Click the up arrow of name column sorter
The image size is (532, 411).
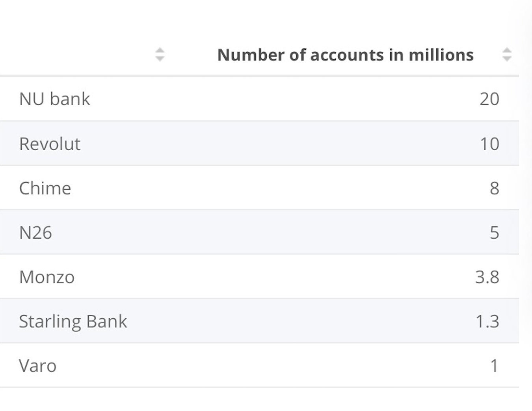click(x=160, y=50)
